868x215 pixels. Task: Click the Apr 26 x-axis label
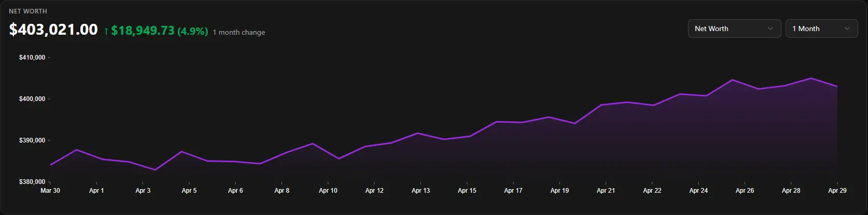click(745, 191)
